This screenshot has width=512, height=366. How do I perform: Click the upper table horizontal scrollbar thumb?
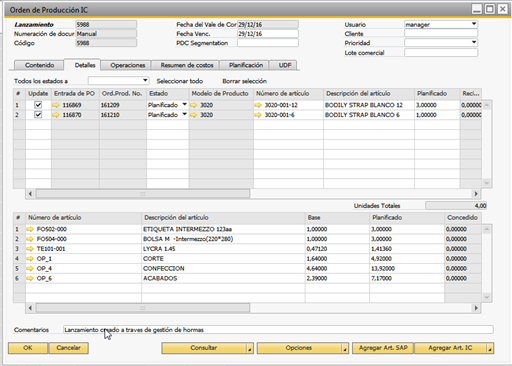click(143, 194)
